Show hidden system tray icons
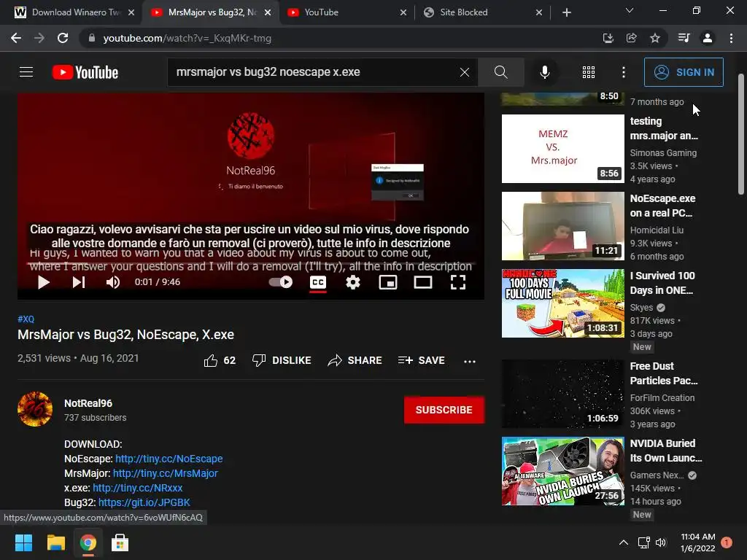 [623, 542]
